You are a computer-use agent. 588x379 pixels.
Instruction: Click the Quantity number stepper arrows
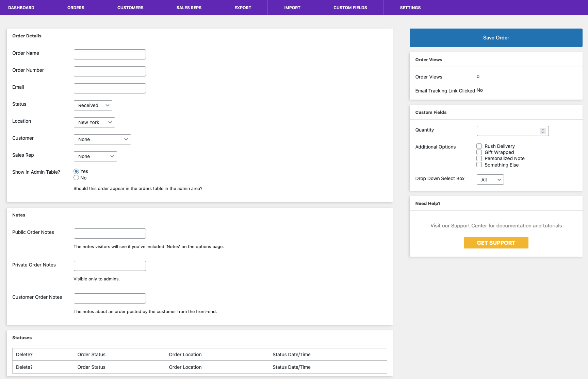(x=543, y=131)
